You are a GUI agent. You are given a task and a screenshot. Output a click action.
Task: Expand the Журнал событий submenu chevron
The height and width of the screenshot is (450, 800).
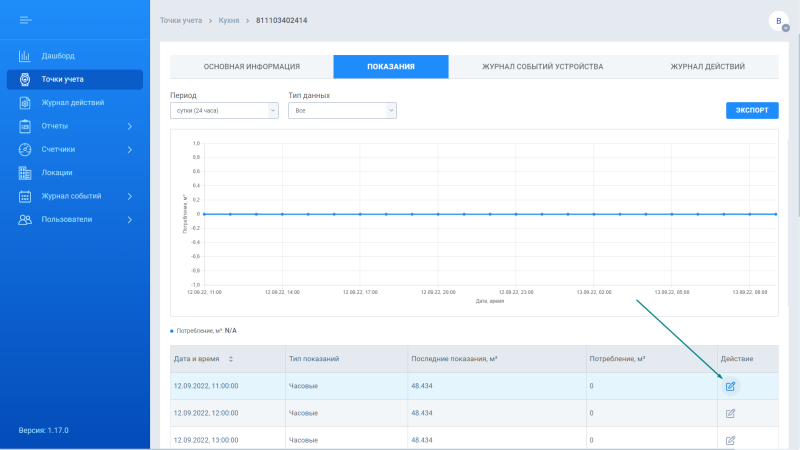(130, 196)
